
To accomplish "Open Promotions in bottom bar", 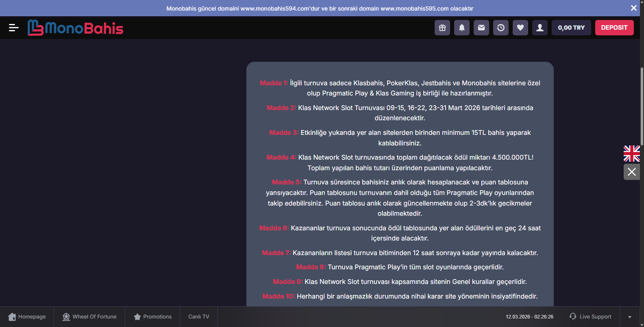I will point(153,317).
